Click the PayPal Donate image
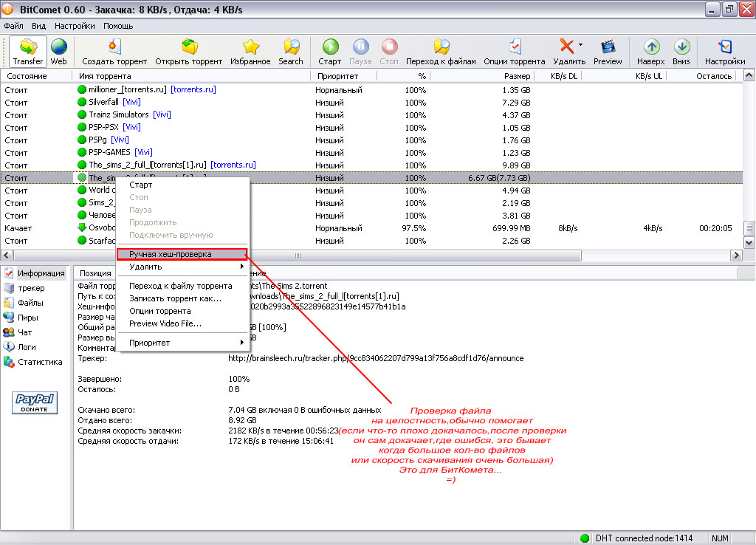Screen dimensions: 756x545 pos(35,402)
